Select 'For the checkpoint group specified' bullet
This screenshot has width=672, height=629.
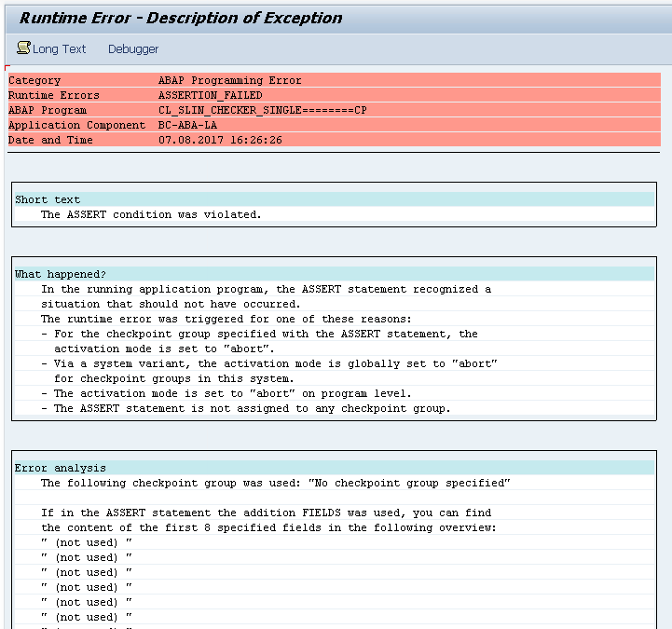pyautogui.click(x=259, y=334)
